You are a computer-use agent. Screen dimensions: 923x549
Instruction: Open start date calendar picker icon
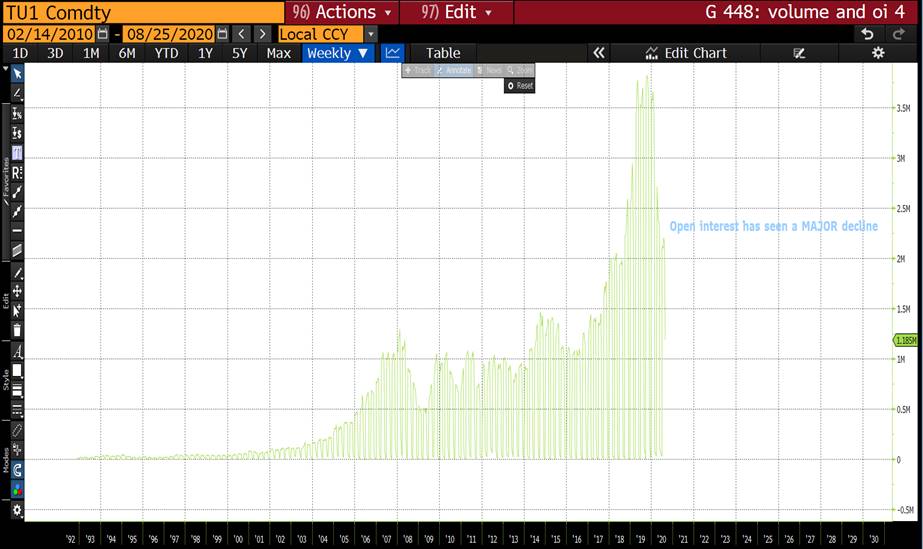102,34
